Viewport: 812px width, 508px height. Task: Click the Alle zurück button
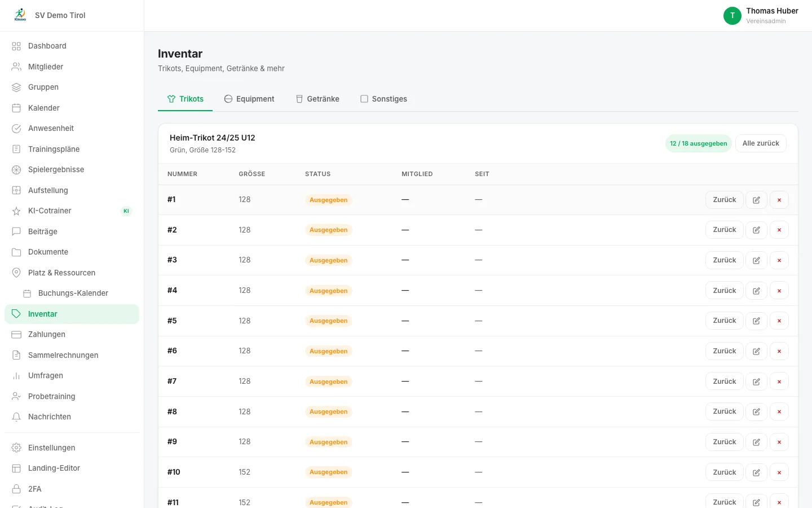[x=761, y=143]
